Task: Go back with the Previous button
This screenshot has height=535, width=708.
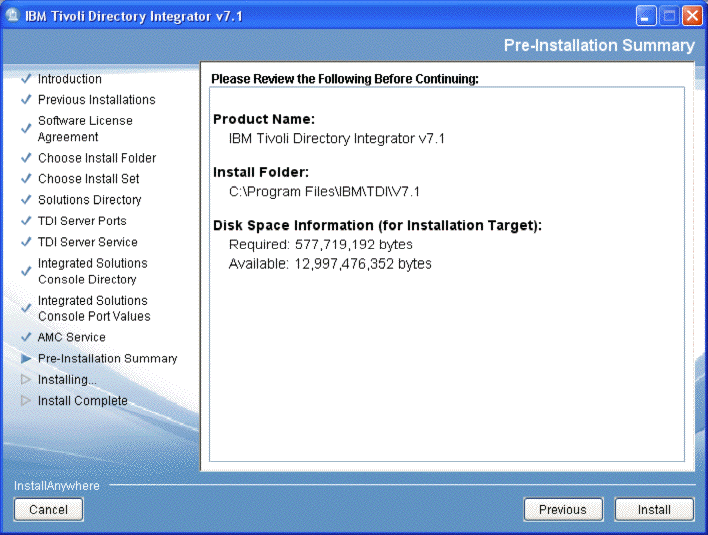Action: pyautogui.click(x=563, y=510)
